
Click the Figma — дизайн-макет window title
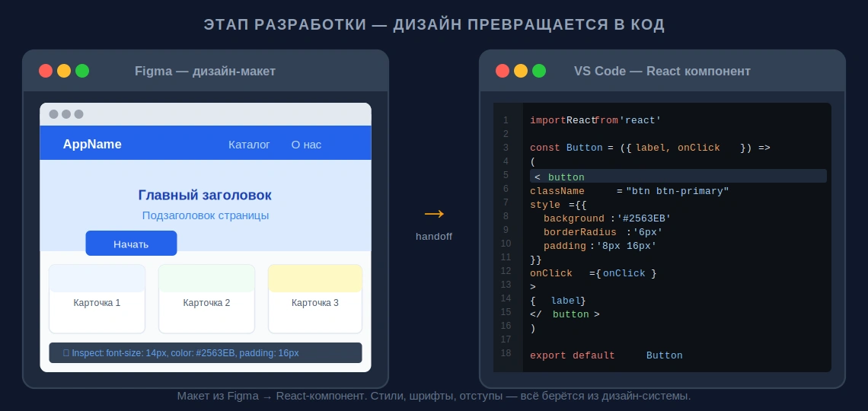pos(206,72)
